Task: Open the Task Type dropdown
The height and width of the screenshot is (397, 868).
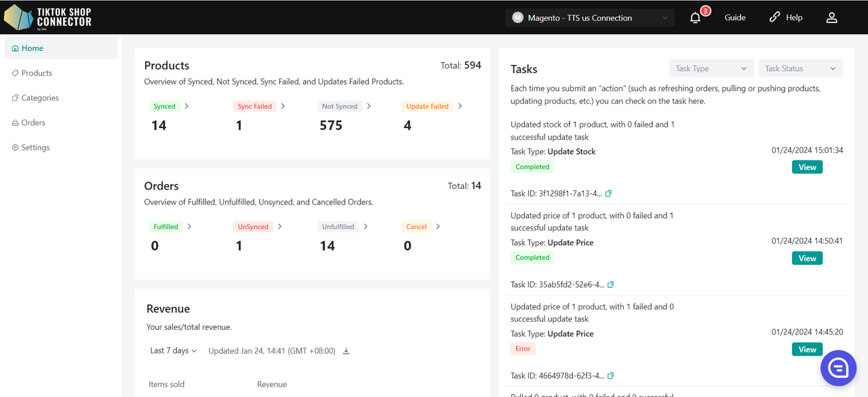Action: [711, 68]
